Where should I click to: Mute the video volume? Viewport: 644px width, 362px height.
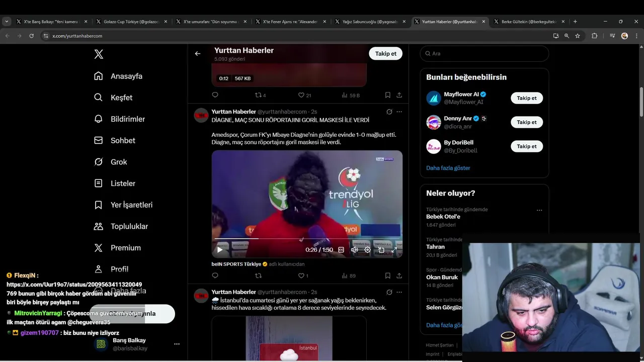tap(354, 249)
